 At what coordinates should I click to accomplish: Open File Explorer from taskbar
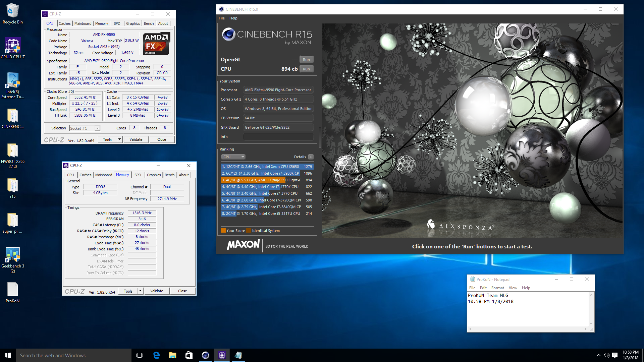172,355
